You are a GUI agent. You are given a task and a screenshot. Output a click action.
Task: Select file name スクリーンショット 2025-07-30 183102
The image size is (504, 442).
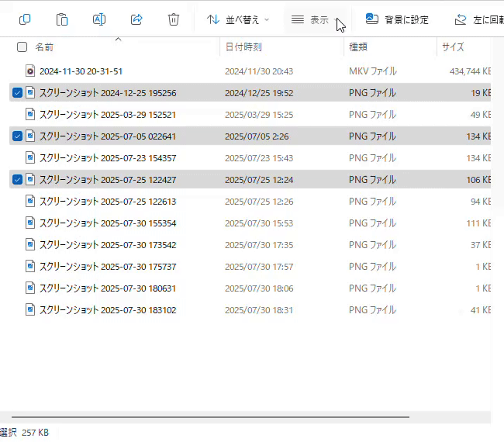click(x=108, y=310)
